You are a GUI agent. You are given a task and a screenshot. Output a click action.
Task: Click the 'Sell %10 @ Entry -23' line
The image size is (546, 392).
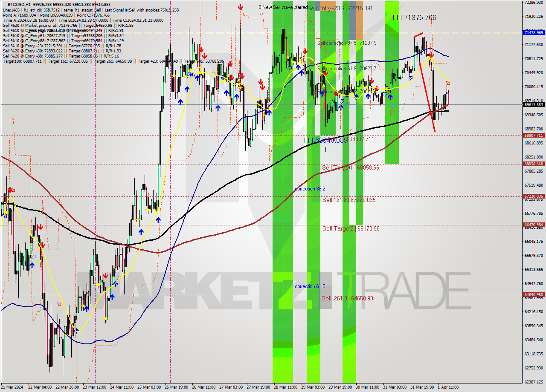(62, 46)
